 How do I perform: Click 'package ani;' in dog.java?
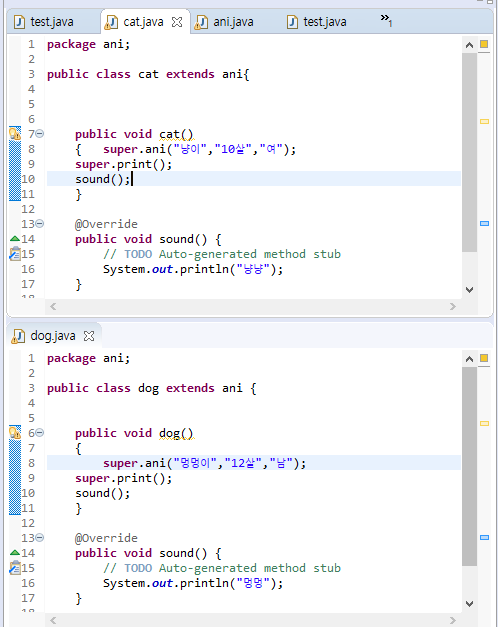[x=88, y=358]
